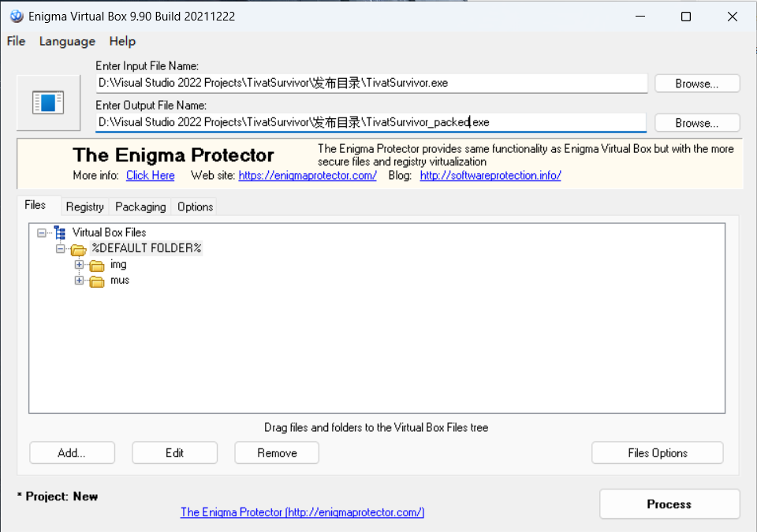
Task: Switch to the Options tab
Action: [x=195, y=206]
